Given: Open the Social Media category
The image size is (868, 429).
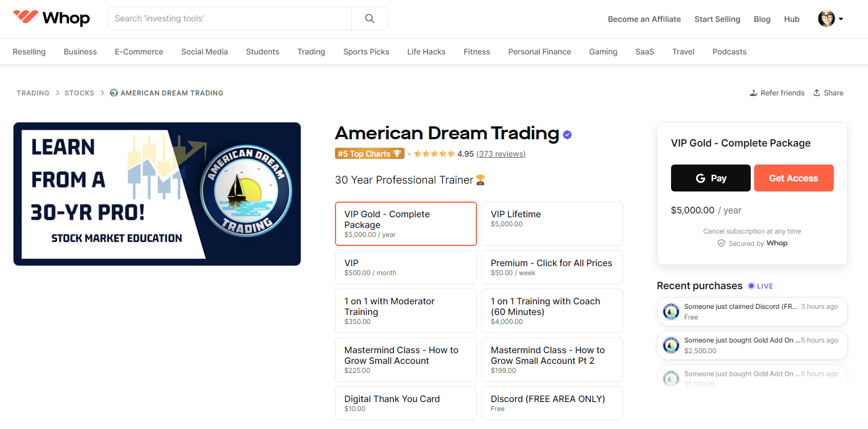Looking at the screenshot, I should pyautogui.click(x=205, y=52).
